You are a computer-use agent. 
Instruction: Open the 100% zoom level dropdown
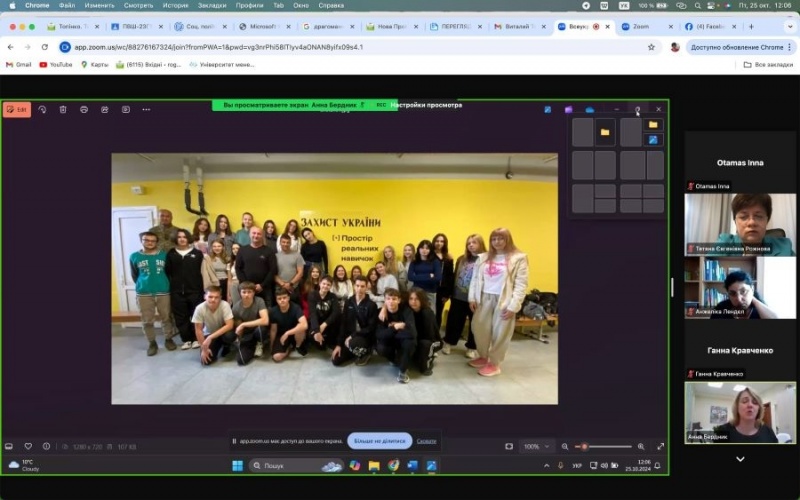[535, 446]
